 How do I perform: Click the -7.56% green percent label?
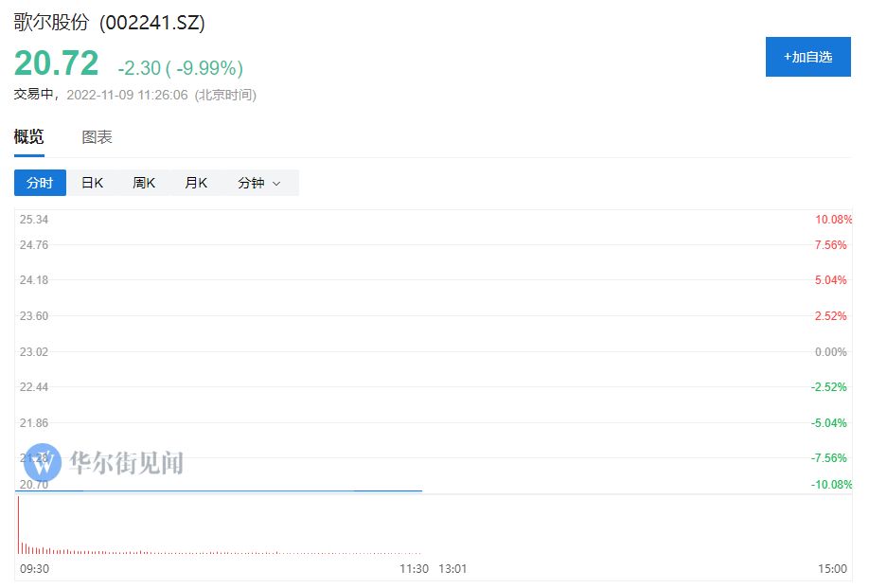[828, 457]
